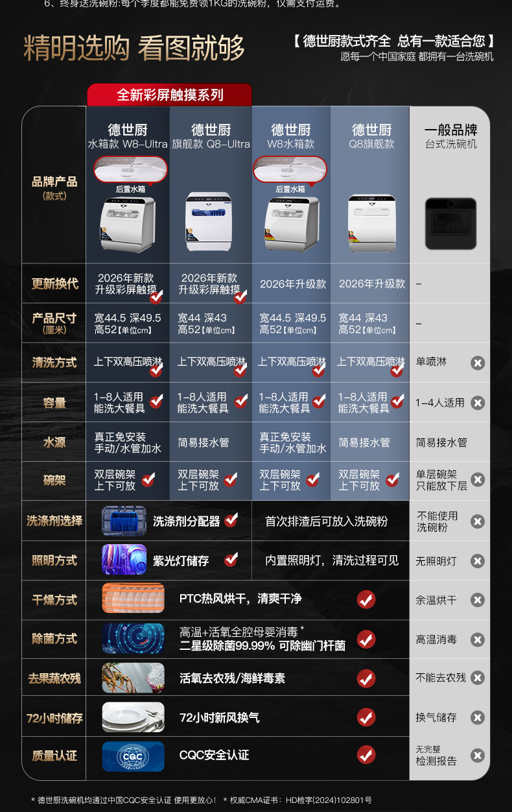Screen dimensions: 512x812
Task: Click the 72小时储存 plates thumbnail
Action: tap(133, 717)
